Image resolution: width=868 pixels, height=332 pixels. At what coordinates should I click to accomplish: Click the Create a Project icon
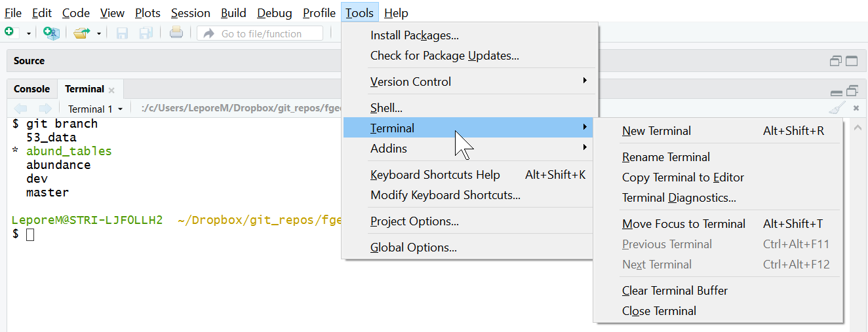coord(51,33)
